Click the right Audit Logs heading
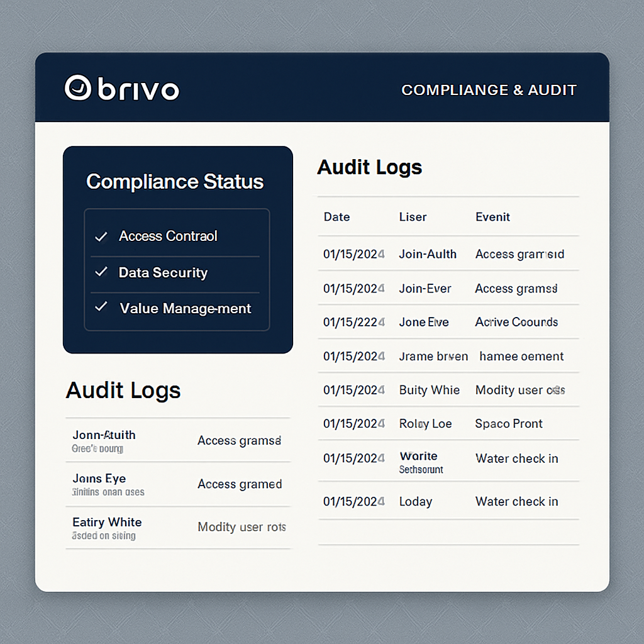 coord(370,167)
